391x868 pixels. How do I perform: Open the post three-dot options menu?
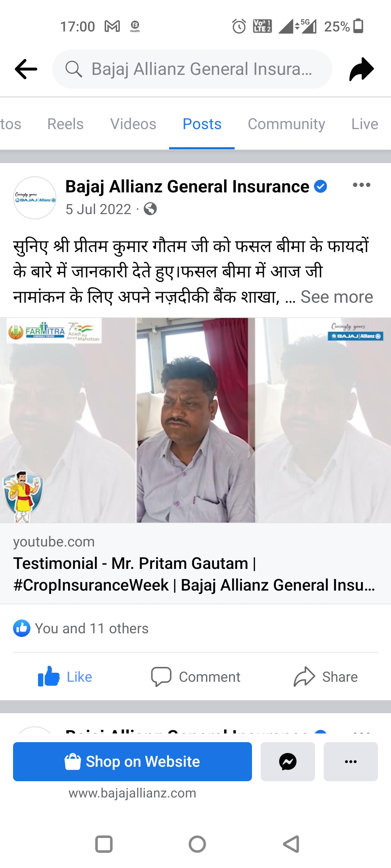361,185
